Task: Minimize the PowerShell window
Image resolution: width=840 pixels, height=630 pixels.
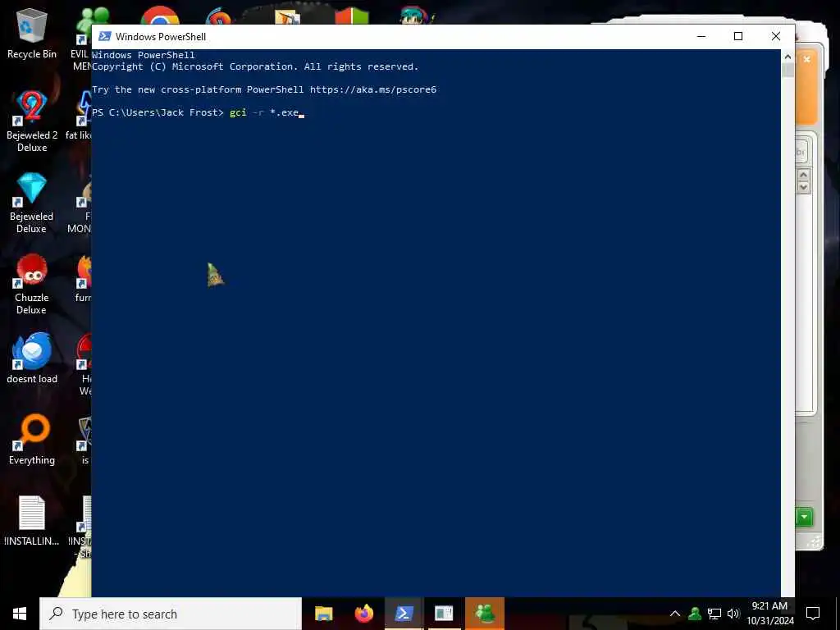Action: pos(701,36)
